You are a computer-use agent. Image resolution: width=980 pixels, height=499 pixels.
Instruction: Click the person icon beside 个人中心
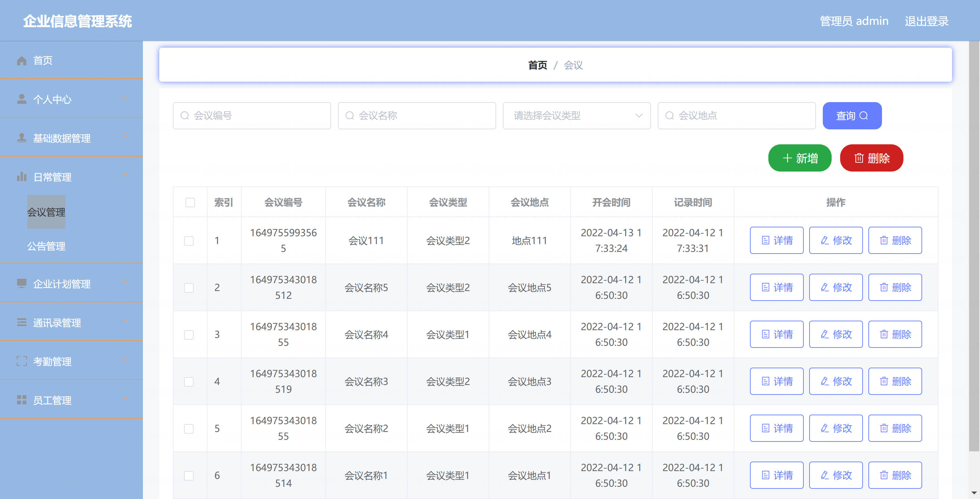tap(22, 99)
